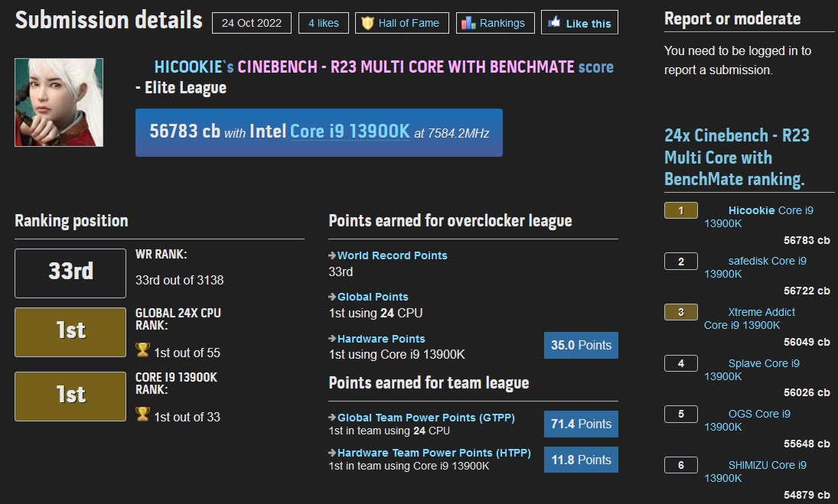Open the Hicookie avatar image
838x504 pixels.
click(x=59, y=102)
